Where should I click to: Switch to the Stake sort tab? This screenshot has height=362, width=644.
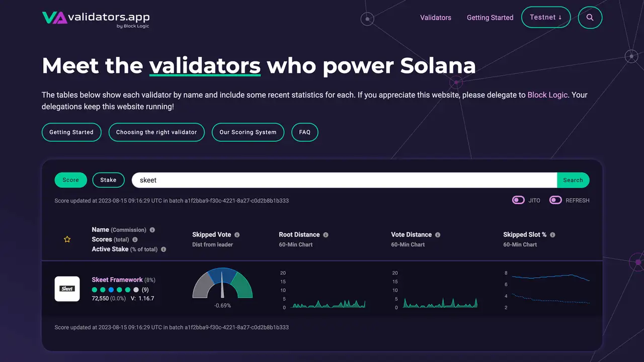coord(108,180)
